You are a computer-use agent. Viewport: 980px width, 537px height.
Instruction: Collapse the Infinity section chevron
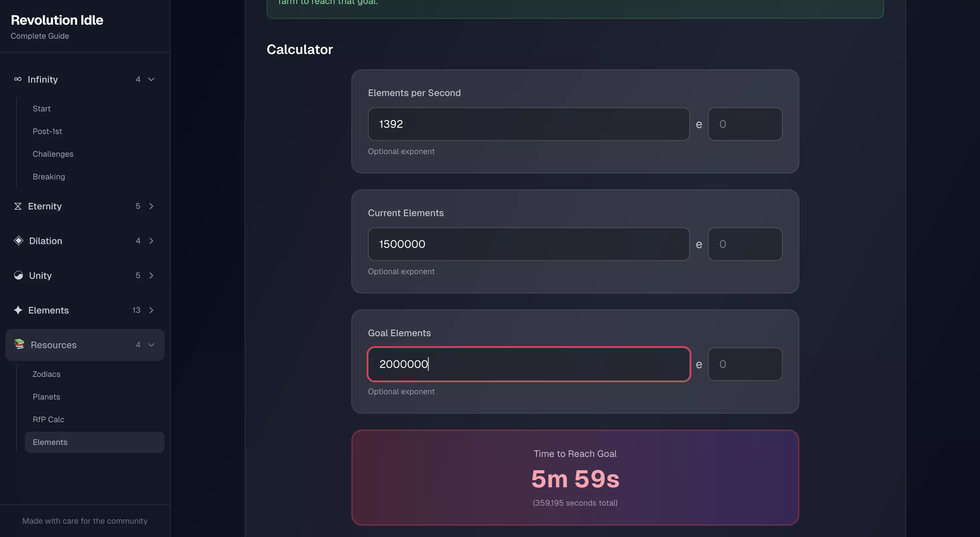click(x=151, y=79)
